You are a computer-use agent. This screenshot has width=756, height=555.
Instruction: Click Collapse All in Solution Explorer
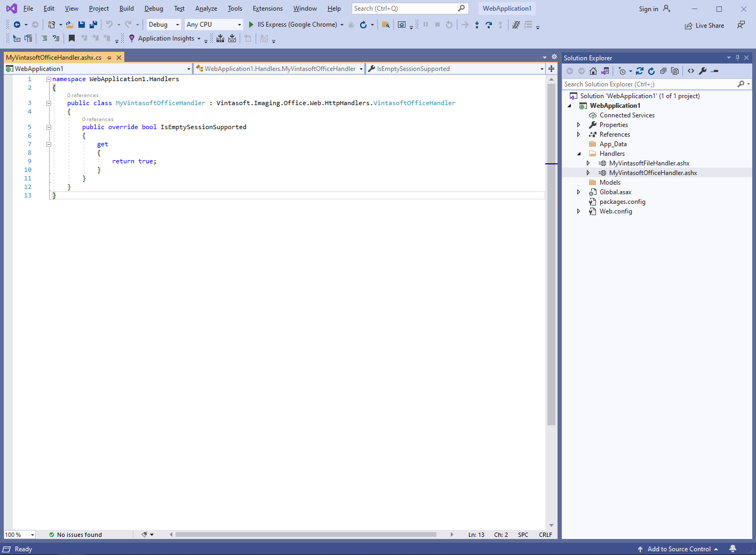pos(663,71)
